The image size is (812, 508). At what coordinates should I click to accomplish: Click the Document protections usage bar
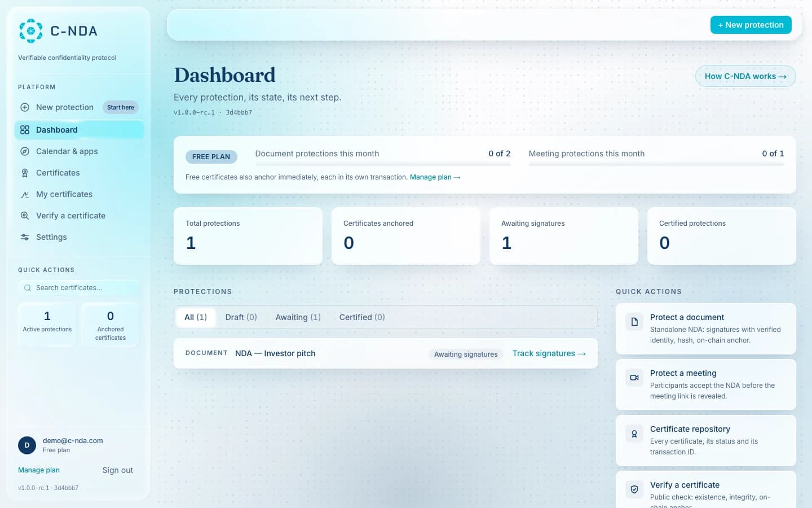(x=383, y=164)
